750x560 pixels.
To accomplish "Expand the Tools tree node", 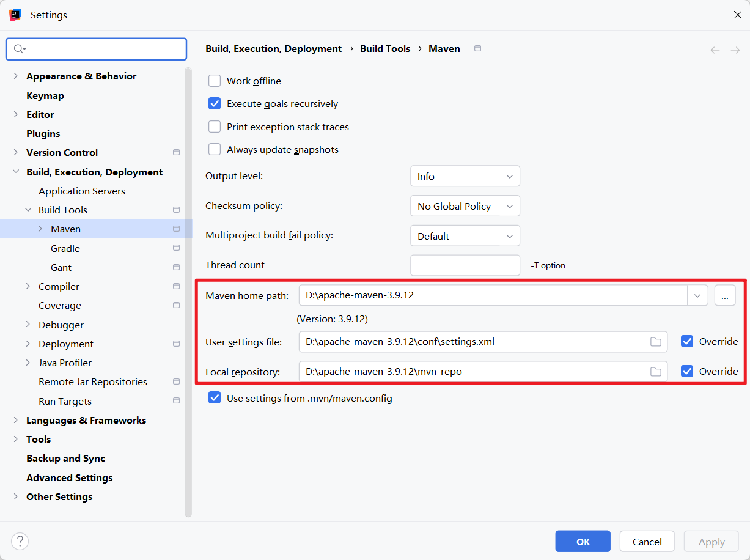I will tap(16, 439).
